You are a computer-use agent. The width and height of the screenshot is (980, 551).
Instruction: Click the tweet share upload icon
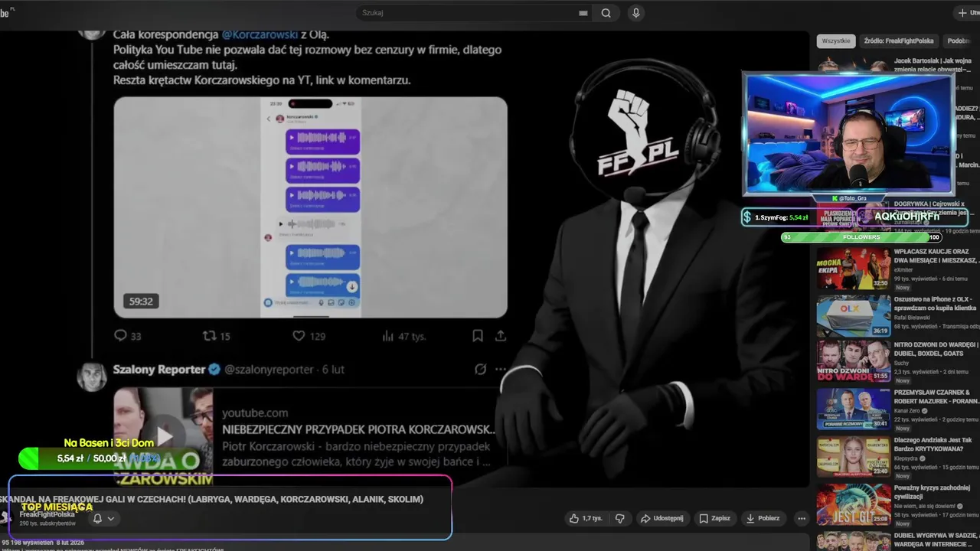click(x=501, y=335)
